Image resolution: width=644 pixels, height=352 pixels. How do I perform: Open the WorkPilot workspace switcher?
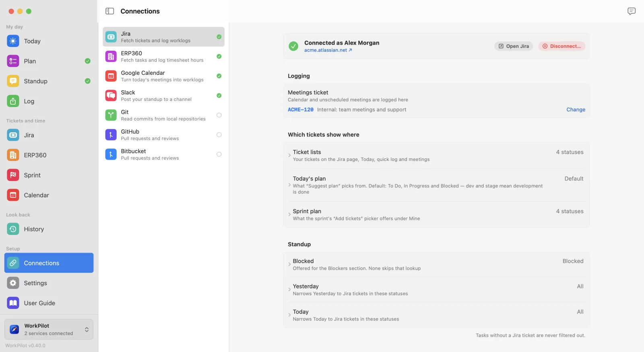(x=49, y=329)
